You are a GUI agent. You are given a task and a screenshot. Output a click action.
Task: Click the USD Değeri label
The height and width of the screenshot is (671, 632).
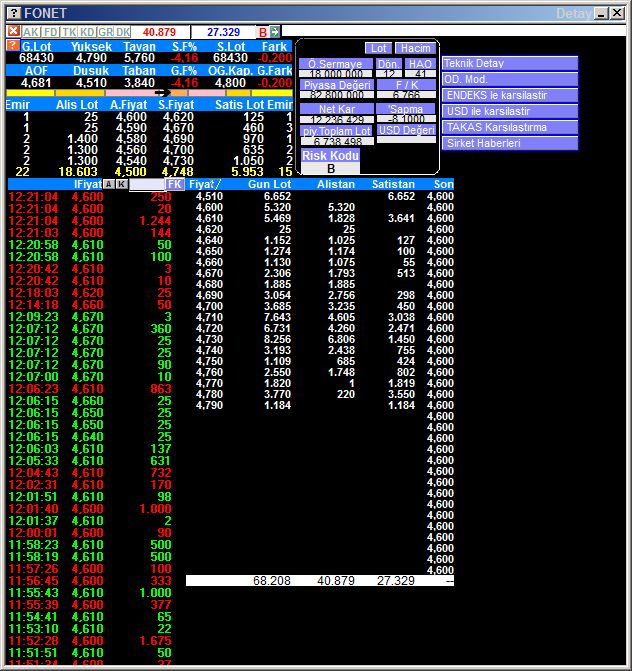click(x=406, y=130)
